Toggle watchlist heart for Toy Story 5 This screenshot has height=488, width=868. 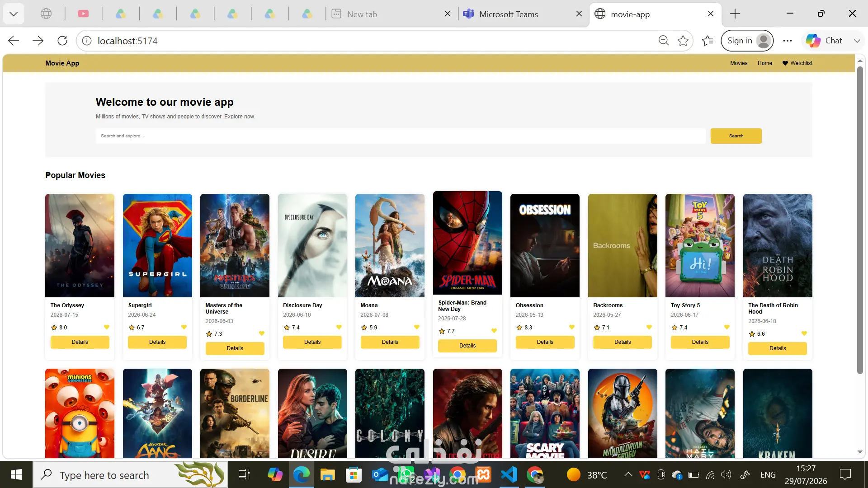point(727,327)
